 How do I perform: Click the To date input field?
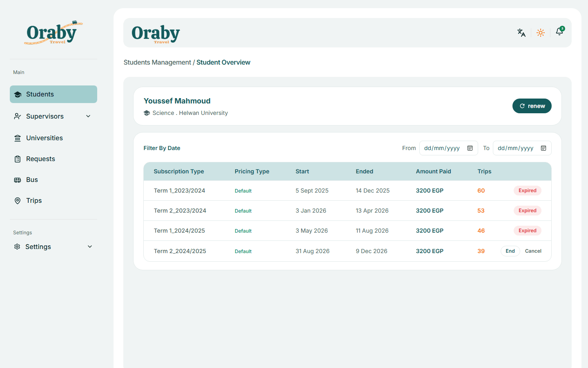pyautogui.click(x=522, y=148)
